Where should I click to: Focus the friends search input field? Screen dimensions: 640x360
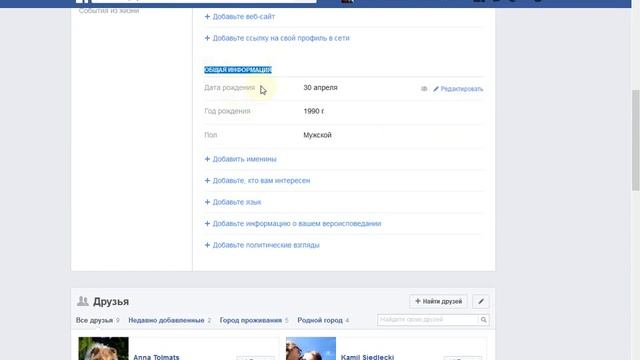(x=427, y=320)
